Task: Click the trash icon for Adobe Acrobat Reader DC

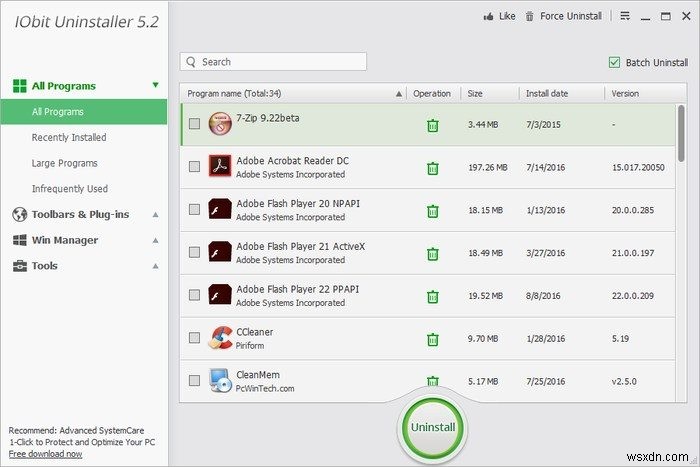Action: coord(433,168)
